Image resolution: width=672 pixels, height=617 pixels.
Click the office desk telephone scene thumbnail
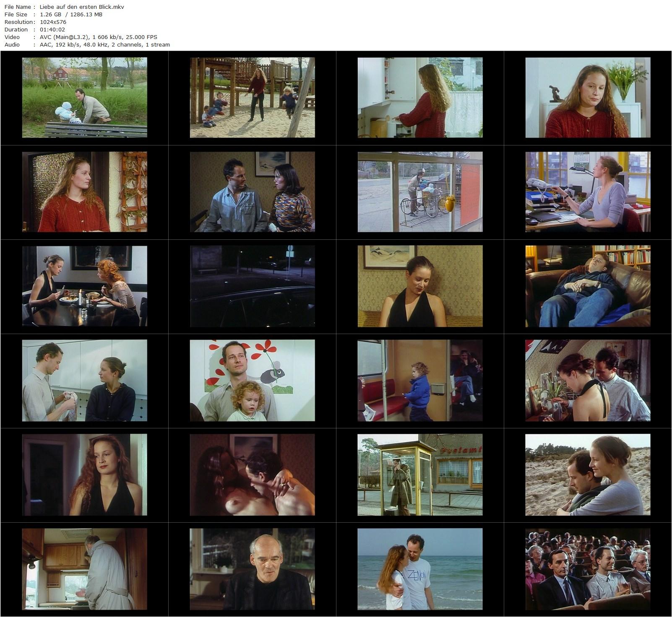click(588, 192)
